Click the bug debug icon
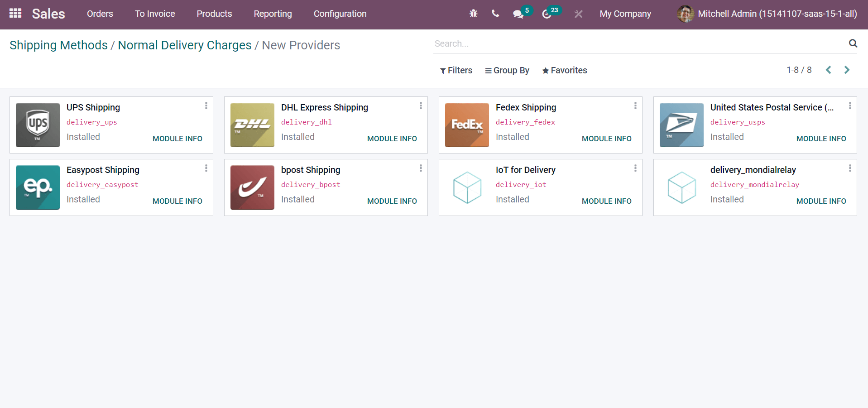Screen dimensions: 868x408 473,14
